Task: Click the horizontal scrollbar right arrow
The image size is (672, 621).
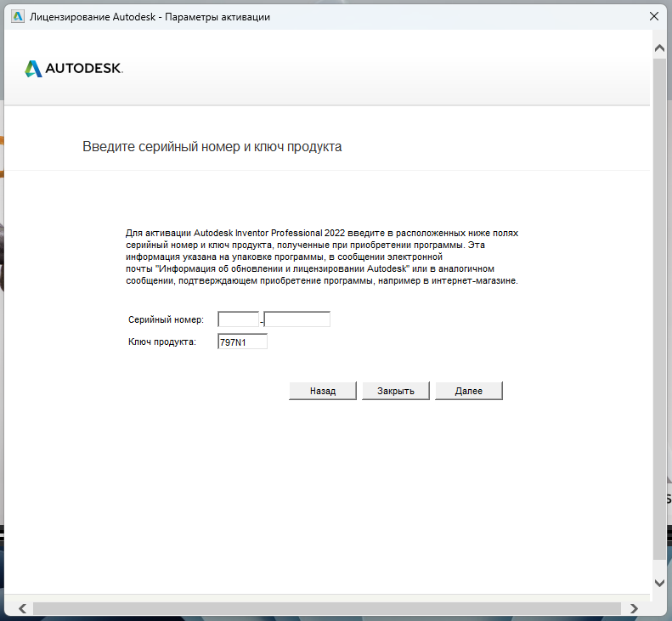Action: click(x=634, y=608)
